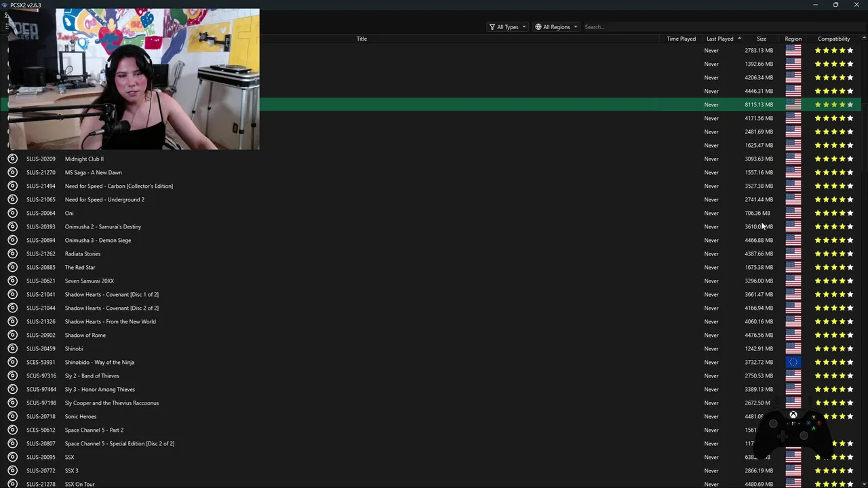Sort by the Region column header

click(x=793, y=39)
